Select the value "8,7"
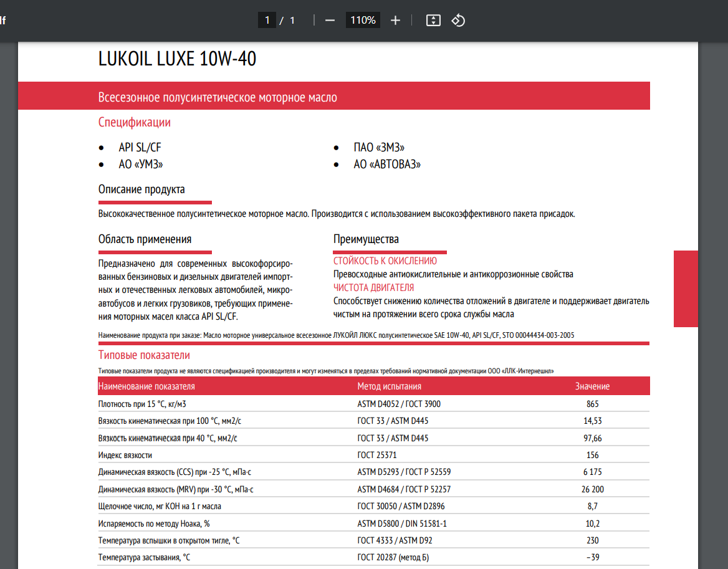728x569 pixels. [x=592, y=506]
